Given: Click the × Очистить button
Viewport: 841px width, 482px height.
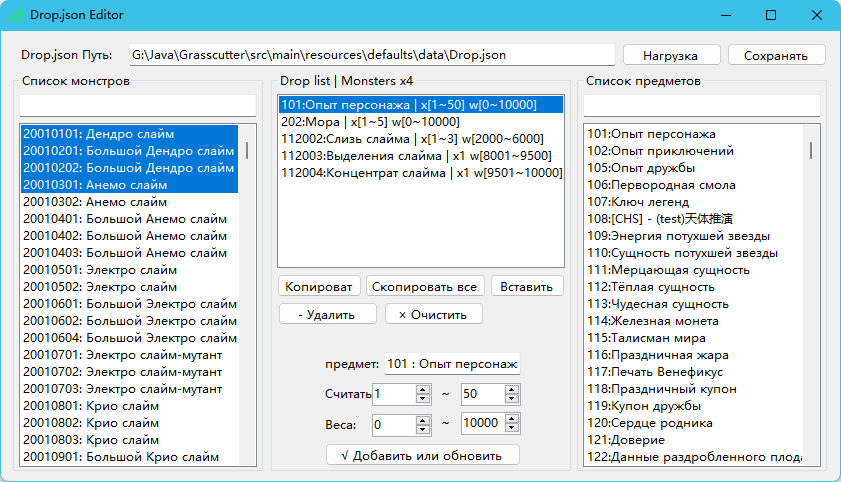Looking at the screenshot, I should click(433, 314).
